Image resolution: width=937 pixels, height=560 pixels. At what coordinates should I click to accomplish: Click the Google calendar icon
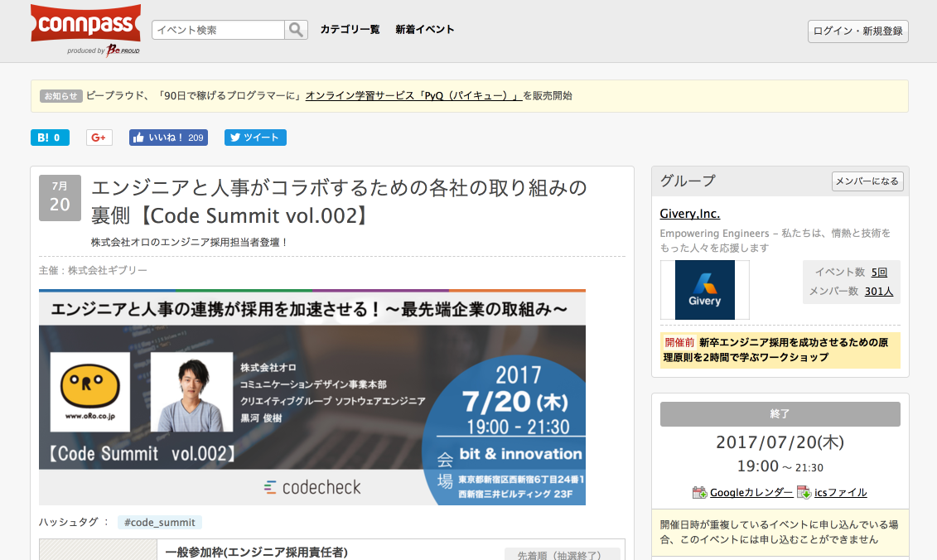click(x=700, y=492)
